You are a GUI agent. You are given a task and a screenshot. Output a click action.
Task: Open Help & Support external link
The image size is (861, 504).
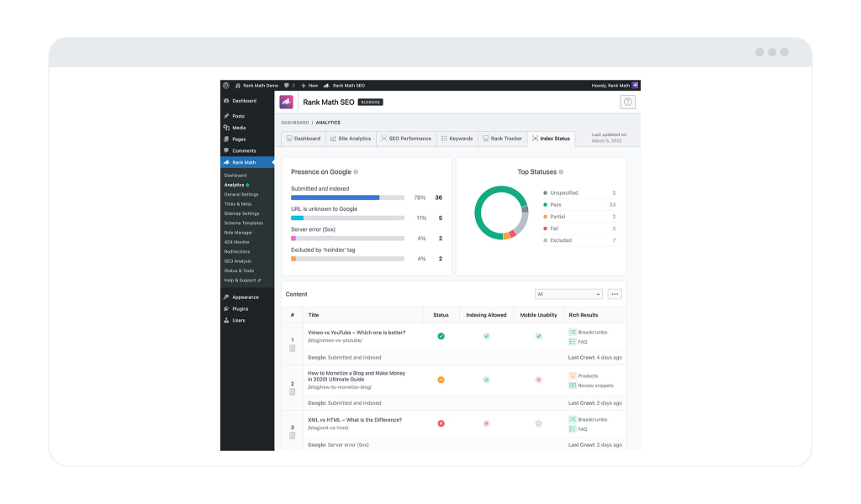242,281
